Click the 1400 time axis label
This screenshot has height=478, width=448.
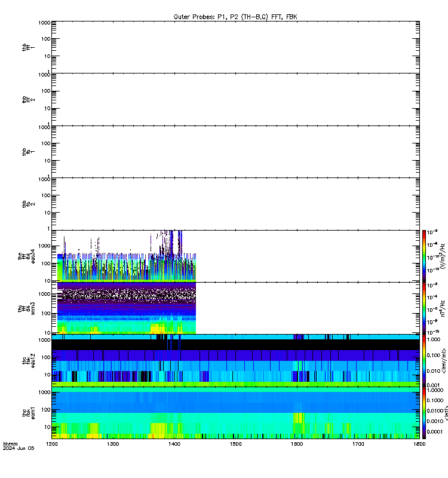click(x=174, y=444)
